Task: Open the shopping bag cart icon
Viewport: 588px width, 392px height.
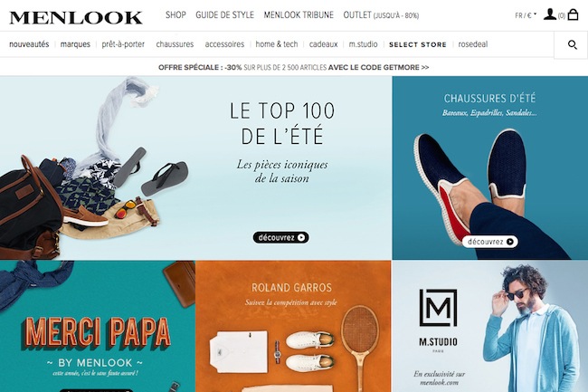Action: point(573,14)
